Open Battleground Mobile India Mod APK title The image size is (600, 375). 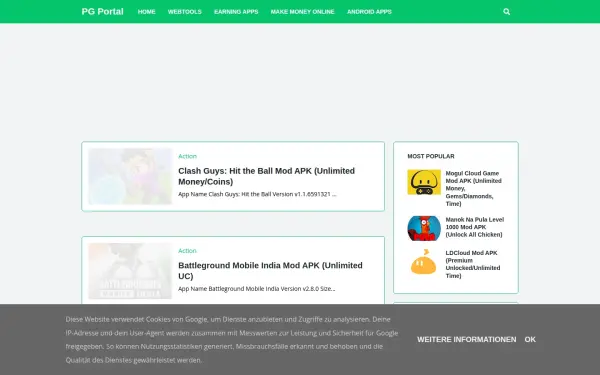[x=270, y=271]
